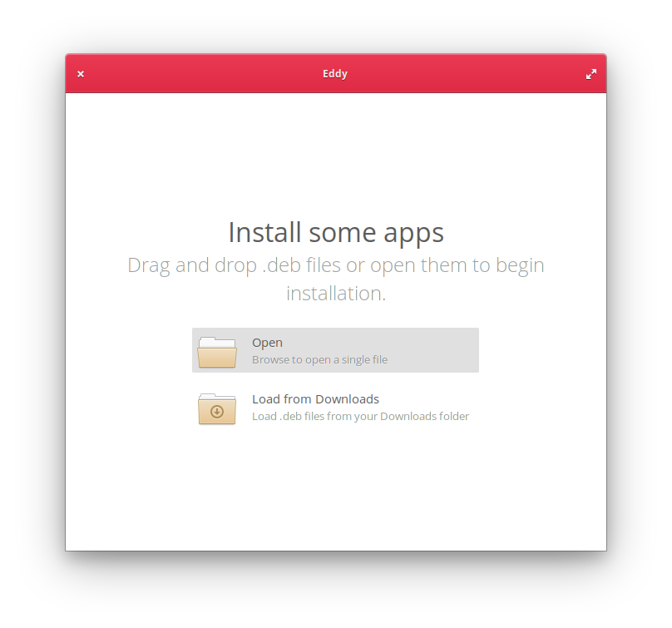Choose Open to browse a single file
Image resolution: width=672 pixels, height=628 pixels.
click(335, 350)
